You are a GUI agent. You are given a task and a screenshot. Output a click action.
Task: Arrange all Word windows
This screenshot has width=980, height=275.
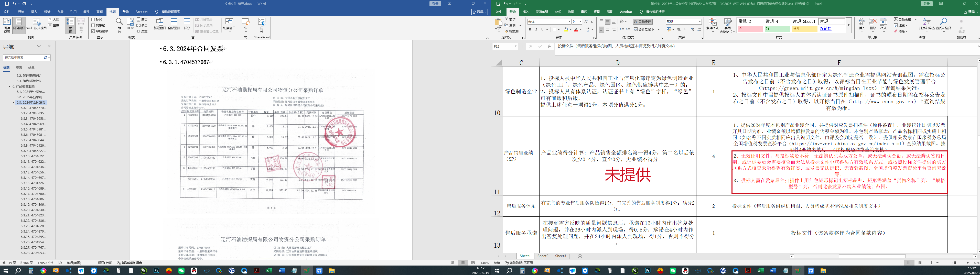[x=174, y=24]
